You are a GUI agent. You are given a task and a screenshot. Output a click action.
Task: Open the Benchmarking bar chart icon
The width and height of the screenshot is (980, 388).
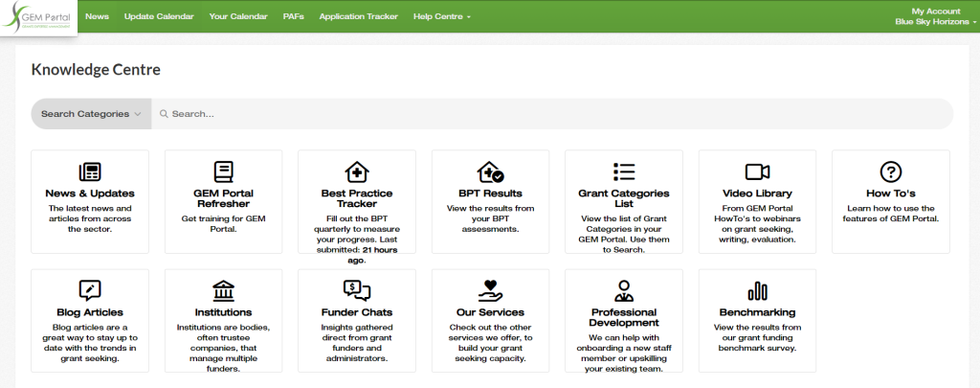pos(757,290)
